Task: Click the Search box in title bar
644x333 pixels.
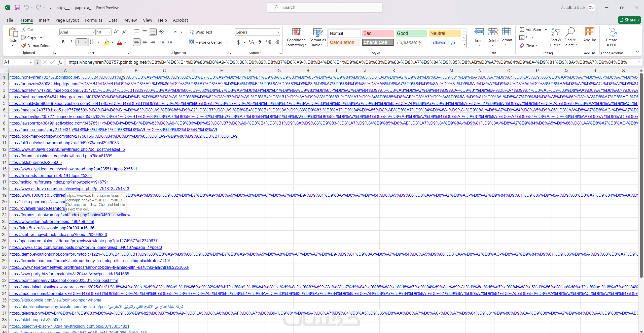Action: click(x=325, y=8)
